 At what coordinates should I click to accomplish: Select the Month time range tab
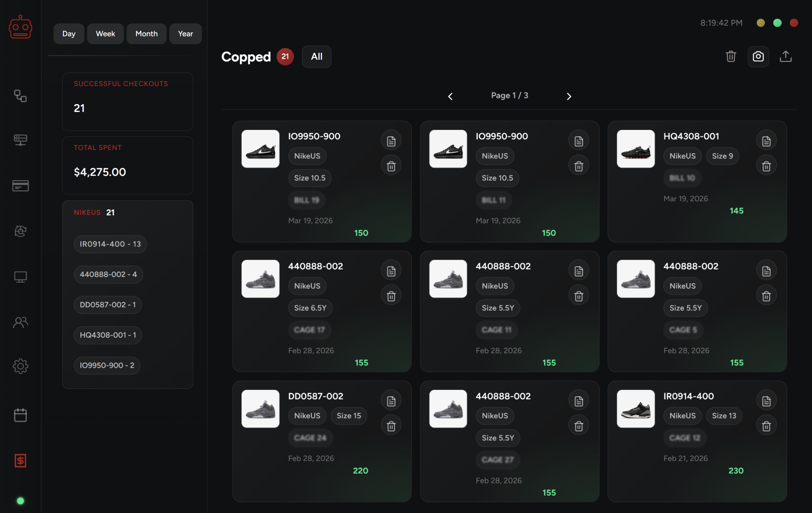click(146, 34)
